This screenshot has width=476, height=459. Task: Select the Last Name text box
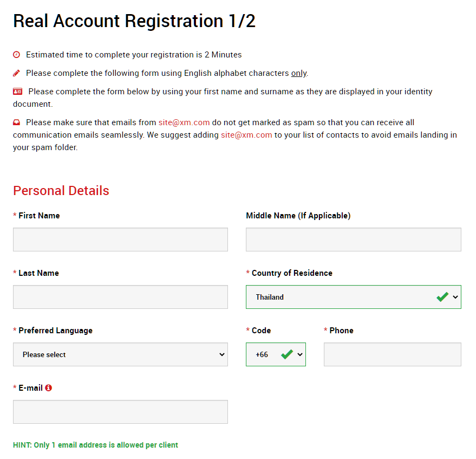tap(120, 297)
